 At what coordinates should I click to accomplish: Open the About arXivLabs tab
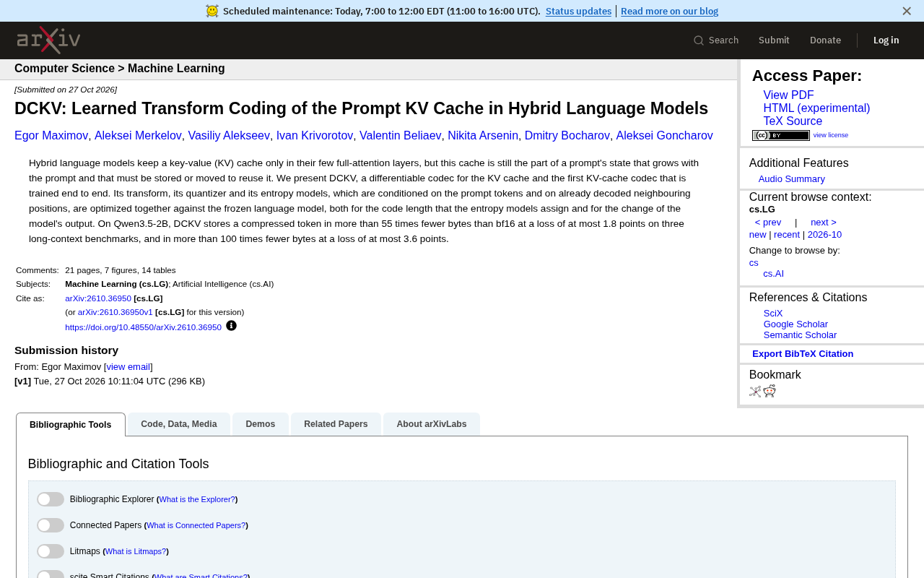[x=432, y=424]
